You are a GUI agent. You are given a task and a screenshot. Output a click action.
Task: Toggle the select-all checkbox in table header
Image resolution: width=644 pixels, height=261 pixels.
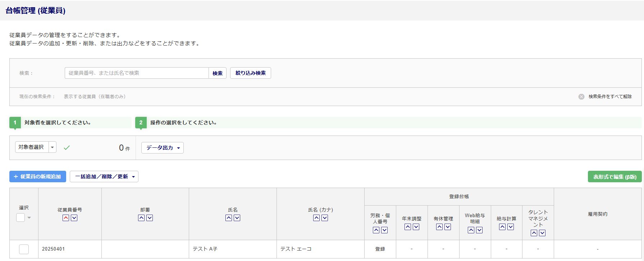pyautogui.click(x=20, y=218)
